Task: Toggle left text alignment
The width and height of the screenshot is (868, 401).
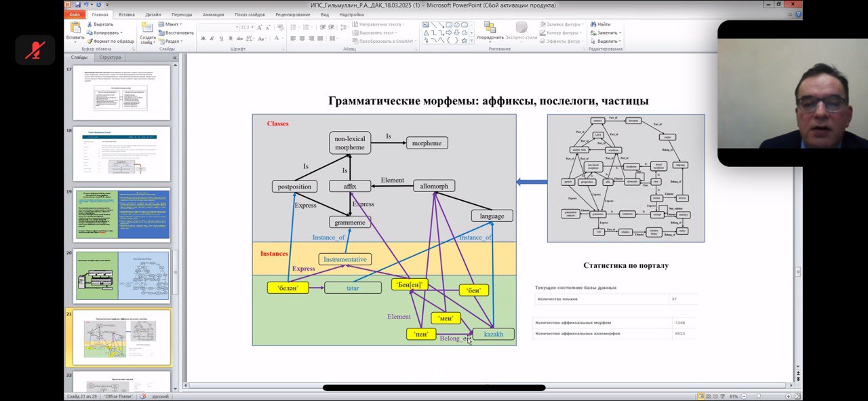Action: (293, 38)
